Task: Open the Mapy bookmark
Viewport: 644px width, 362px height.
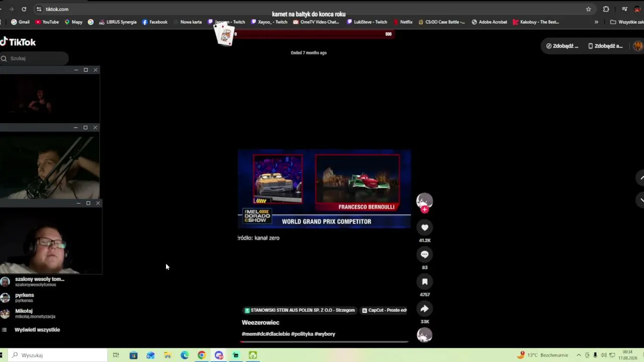Action: [73, 22]
